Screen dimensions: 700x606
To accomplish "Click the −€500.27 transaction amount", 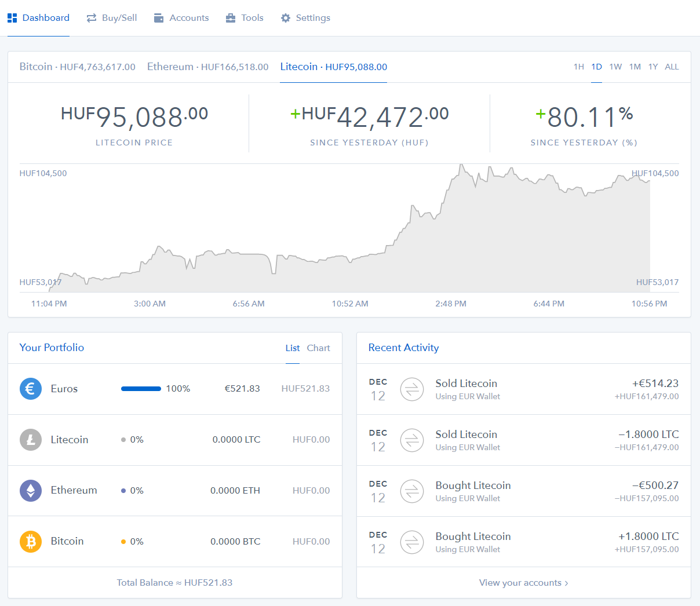I will coord(655,485).
